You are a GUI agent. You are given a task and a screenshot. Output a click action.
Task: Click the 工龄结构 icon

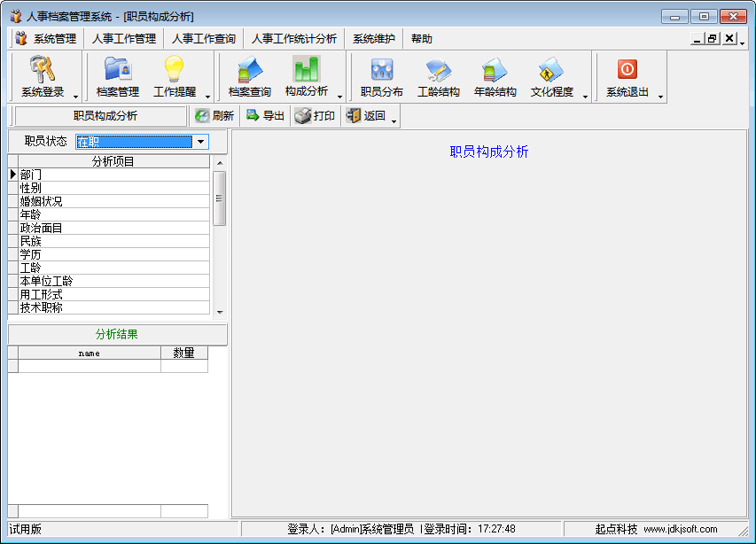click(438, 69)
